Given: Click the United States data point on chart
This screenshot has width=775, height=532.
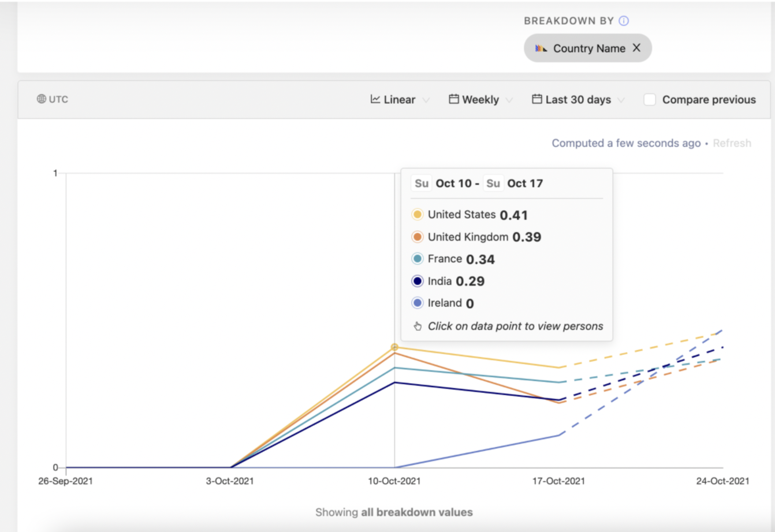Looking at the screenshot, I should (x=394, y=347).
